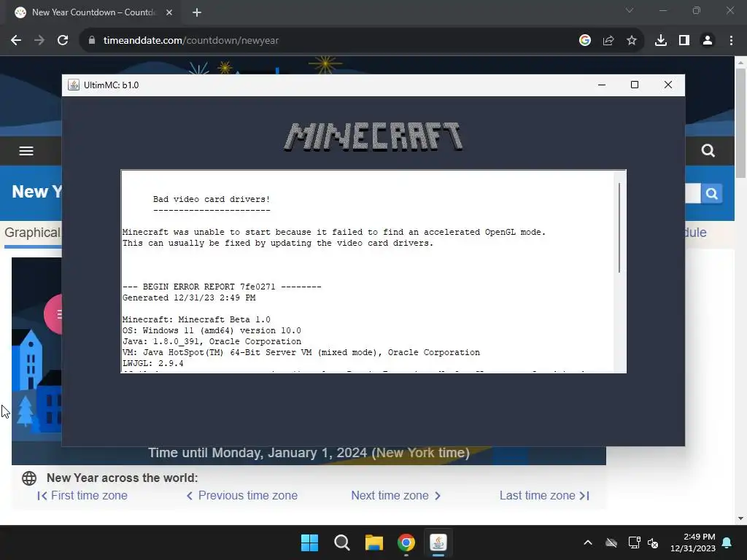This screenshot has height=560, width=747.
Task: Open Chrome three-dot menu
Action: tap(731, 41)
